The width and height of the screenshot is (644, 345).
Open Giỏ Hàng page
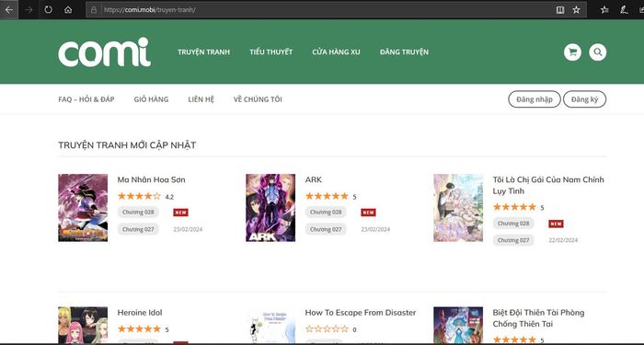point(151,99)
